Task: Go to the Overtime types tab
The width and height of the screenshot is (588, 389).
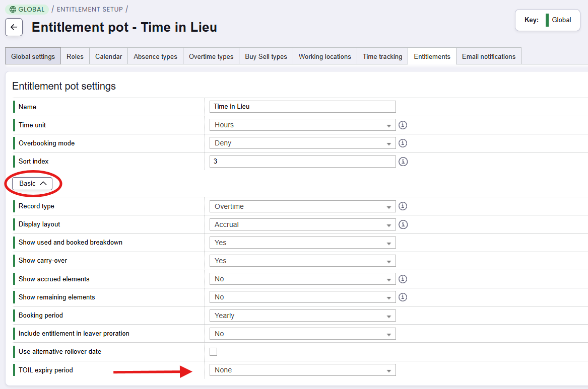Action: coord(211,56)
